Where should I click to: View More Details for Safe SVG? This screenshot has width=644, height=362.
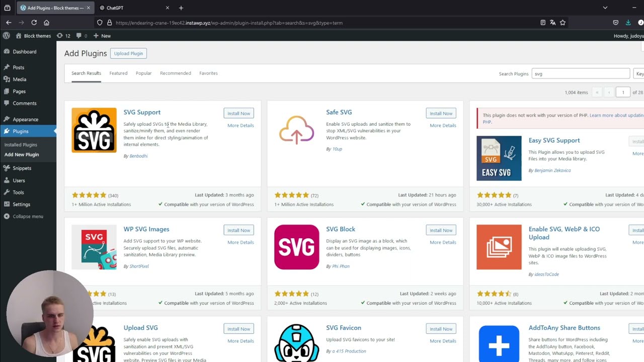tap(443, 126)
